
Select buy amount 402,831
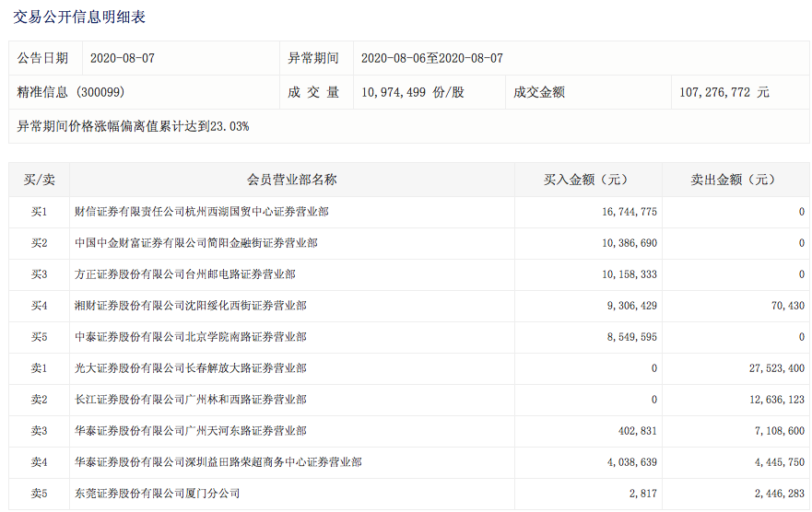click(x=638, y=431)
